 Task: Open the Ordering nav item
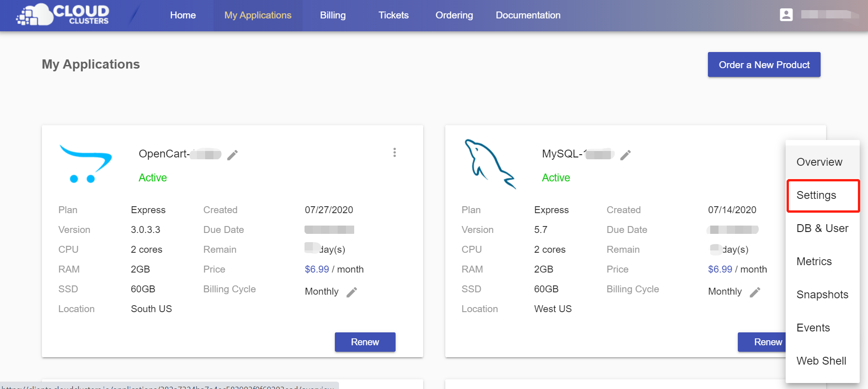click(454, 15)
